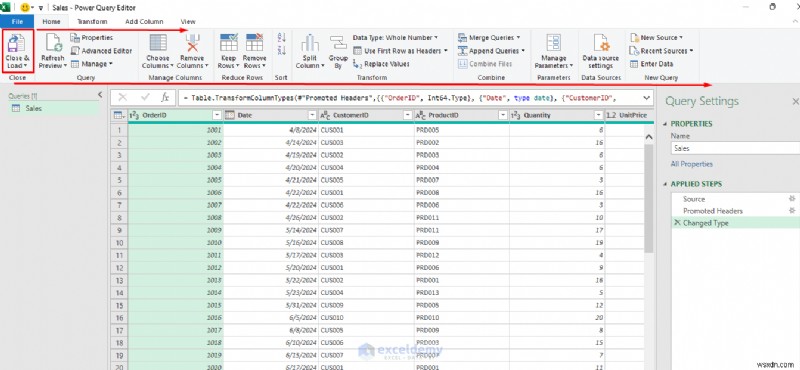Close the Query Settings pane
The height and width of the screenshot is (370, 800).
click(x=794, y=102)
